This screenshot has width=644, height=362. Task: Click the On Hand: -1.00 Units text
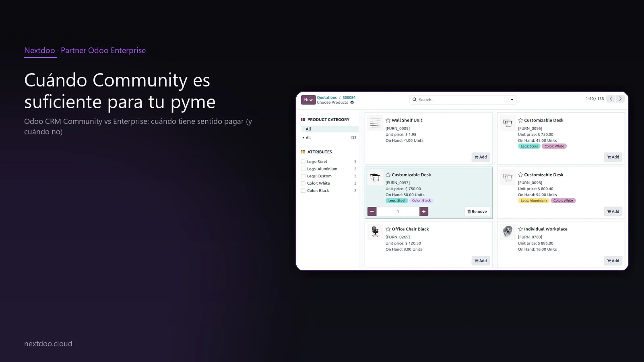405,141
